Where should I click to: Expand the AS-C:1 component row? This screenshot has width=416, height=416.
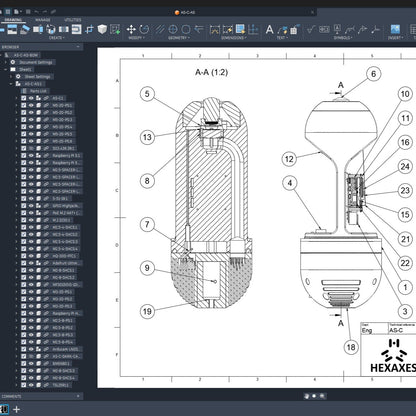(x=16, y=98)
